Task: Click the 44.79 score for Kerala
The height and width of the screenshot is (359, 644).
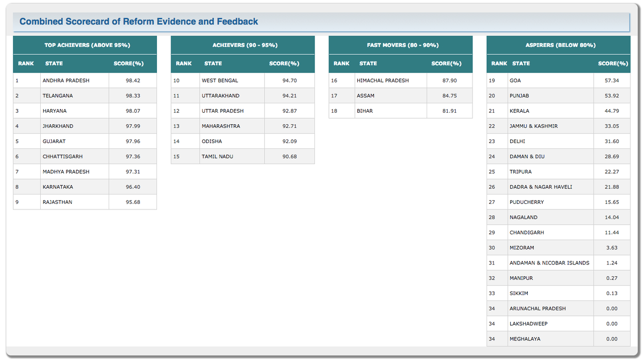Action: (612, 111)
